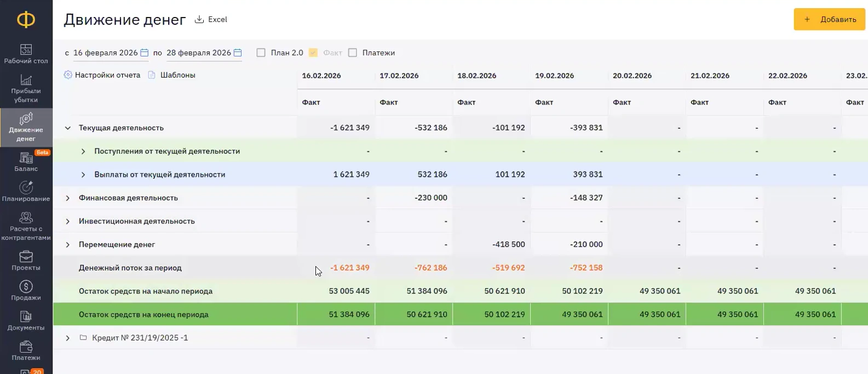Viewport: 868px width, 374px height.
Task: Click opening balance 50 102 219
Action: (583, 291)
